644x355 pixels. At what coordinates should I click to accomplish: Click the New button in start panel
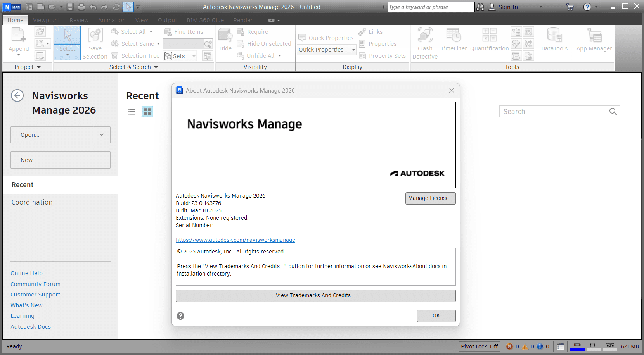[x=61, y=160]
